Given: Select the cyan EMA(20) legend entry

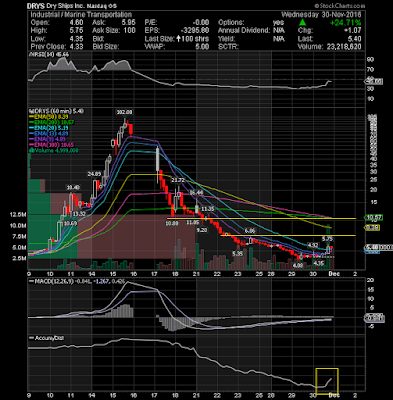Looking at the screenshot, I should (50, 128).
